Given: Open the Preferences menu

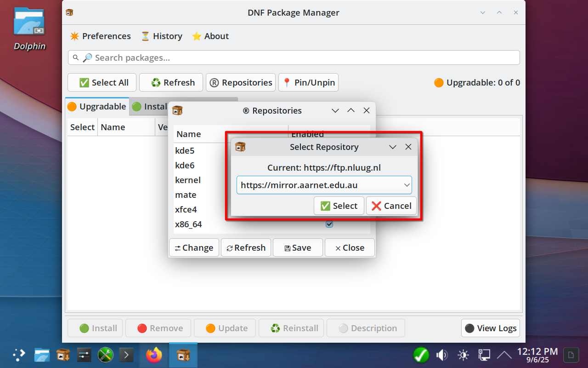Looking at the screenshot, I should 100,36.
